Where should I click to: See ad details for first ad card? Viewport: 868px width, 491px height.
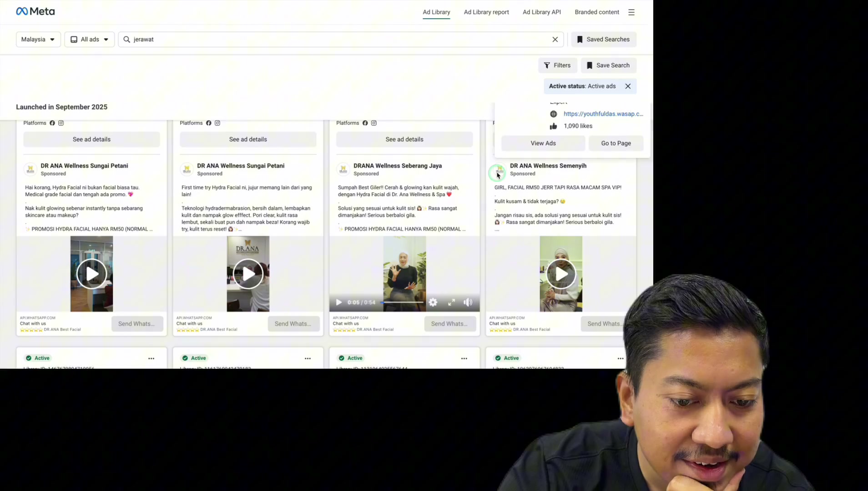click(x=91, y=140)
